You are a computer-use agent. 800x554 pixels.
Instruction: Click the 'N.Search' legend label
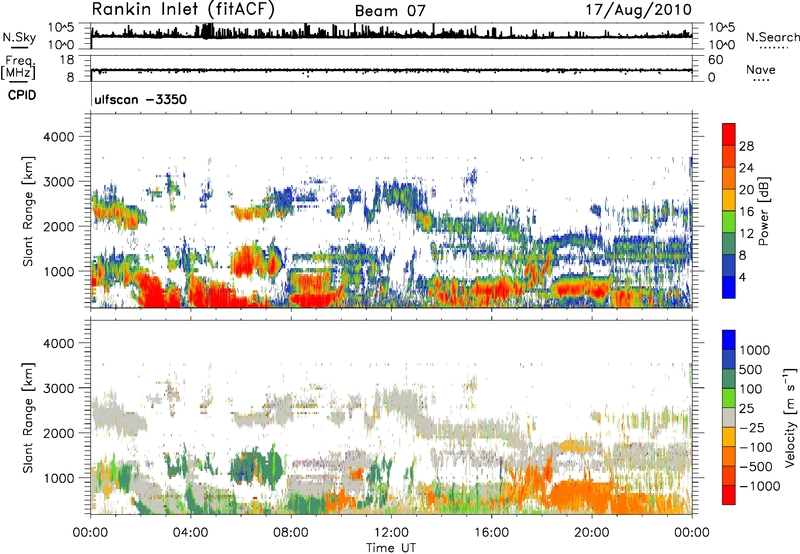point(772,37)
